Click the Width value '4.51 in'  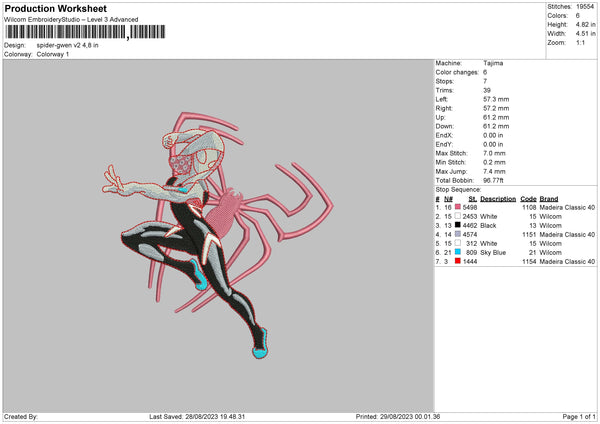[x=586, y=34]
